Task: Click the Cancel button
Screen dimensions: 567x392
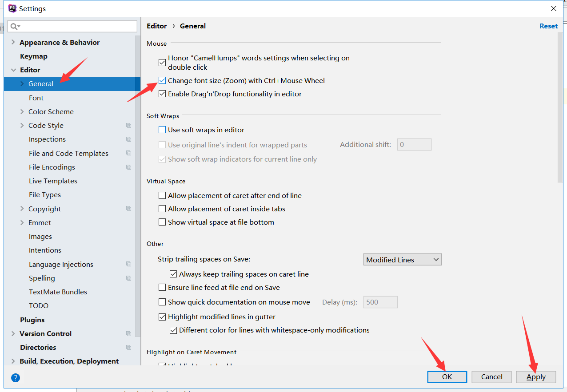Action: 492,377
